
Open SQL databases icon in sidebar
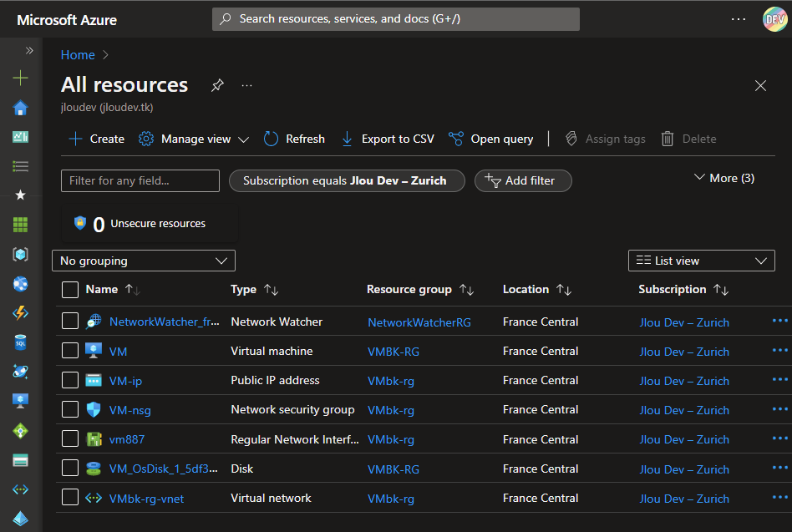pyautogui.click(x=20, y=342)
